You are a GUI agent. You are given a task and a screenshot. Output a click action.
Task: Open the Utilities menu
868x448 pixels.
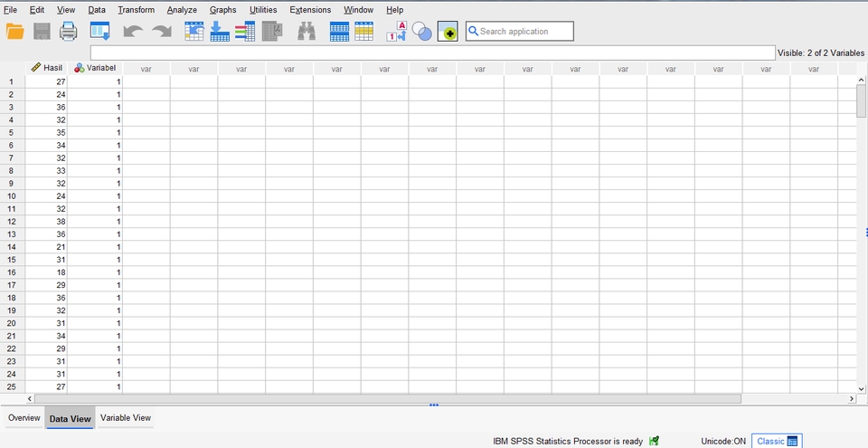coord(263,9)
